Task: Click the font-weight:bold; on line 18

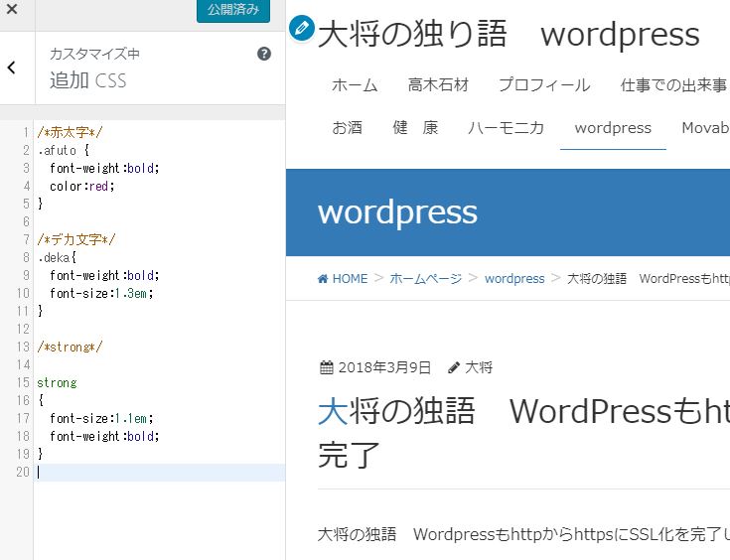Action: click(104, 436)
